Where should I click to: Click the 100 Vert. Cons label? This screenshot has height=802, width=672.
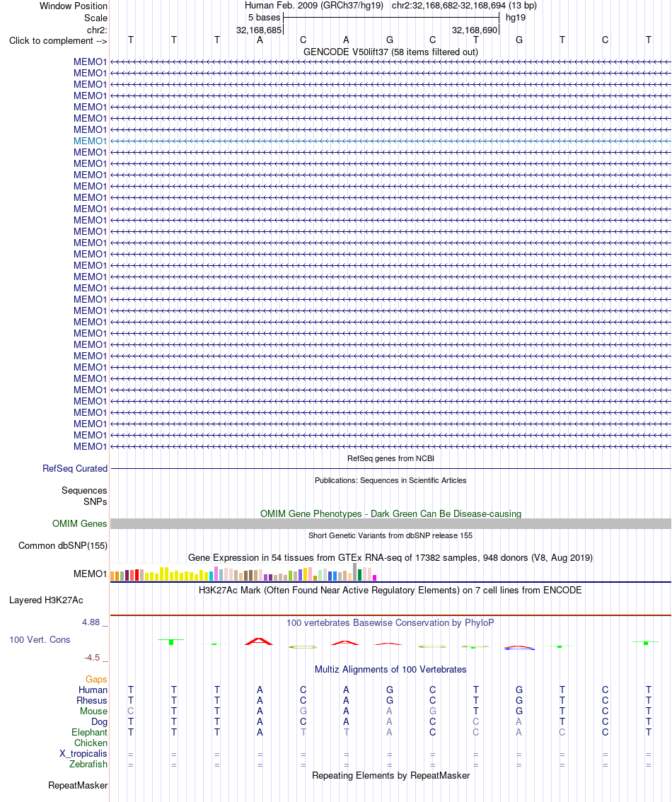[40, 640]
